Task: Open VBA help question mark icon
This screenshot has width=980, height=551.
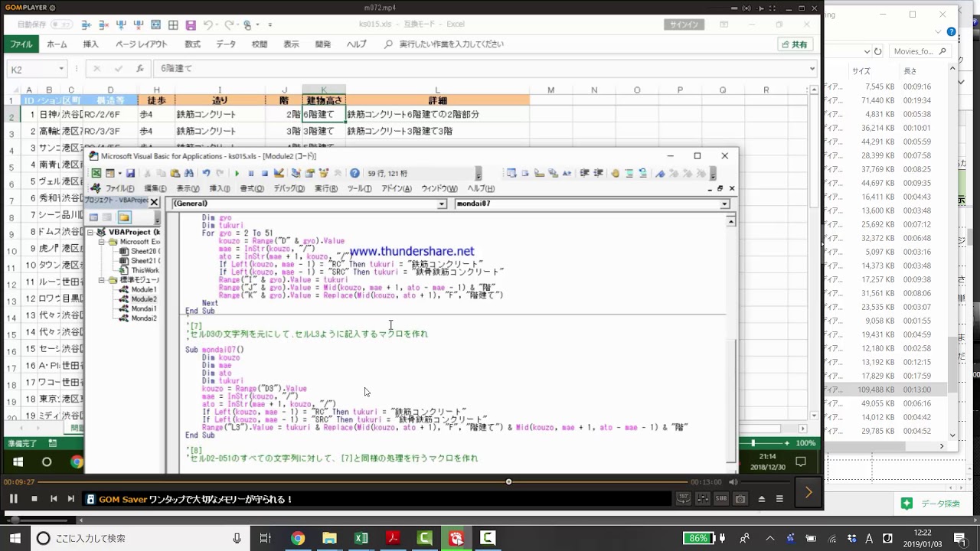Action: pos(354,174)
